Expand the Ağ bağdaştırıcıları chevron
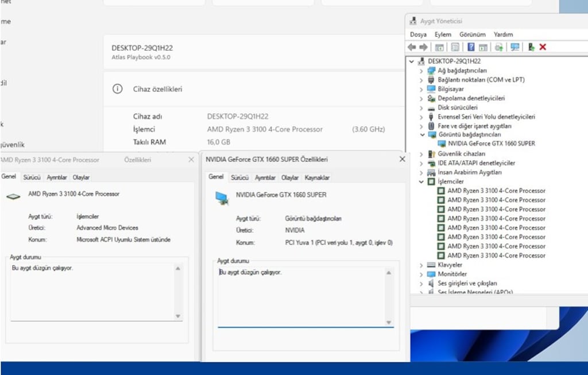This screenshot has width=588, height=375. tap(421, 71)
